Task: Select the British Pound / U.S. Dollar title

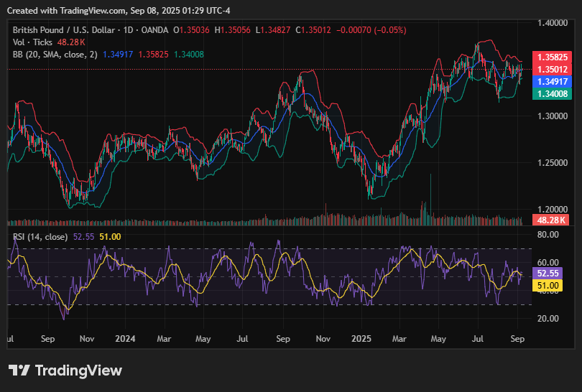Action: pyautogui.click(x=64, y=30)
